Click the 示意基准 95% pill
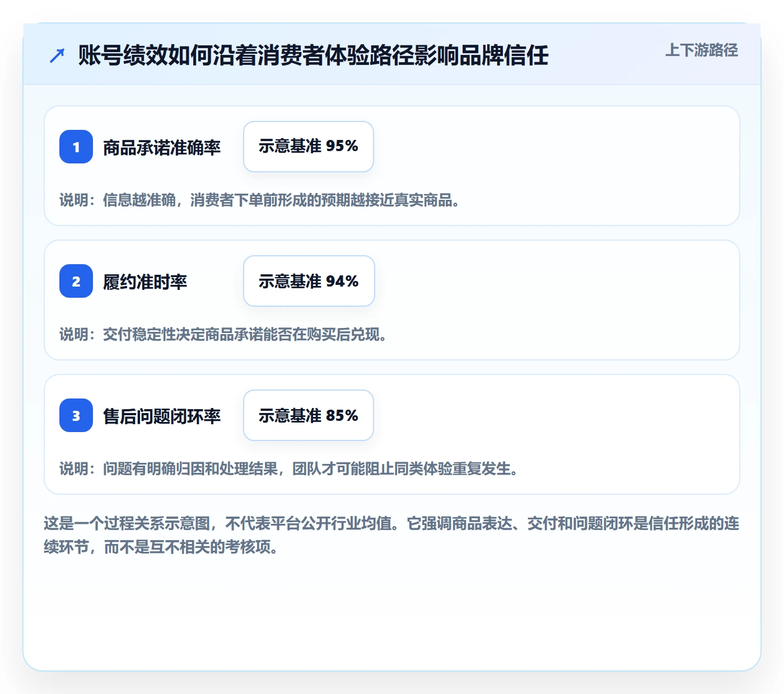Viewport: 784px width, 694px height. point(309,147)
